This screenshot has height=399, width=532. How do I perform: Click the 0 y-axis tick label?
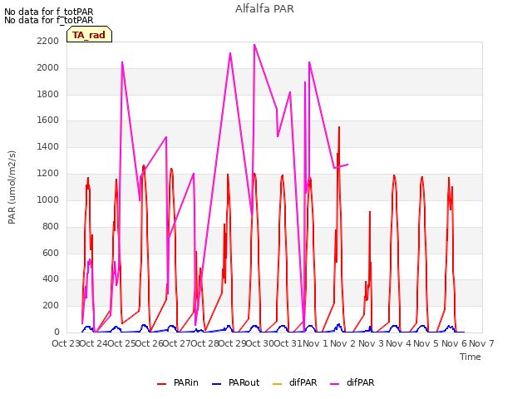coord(57,332)
